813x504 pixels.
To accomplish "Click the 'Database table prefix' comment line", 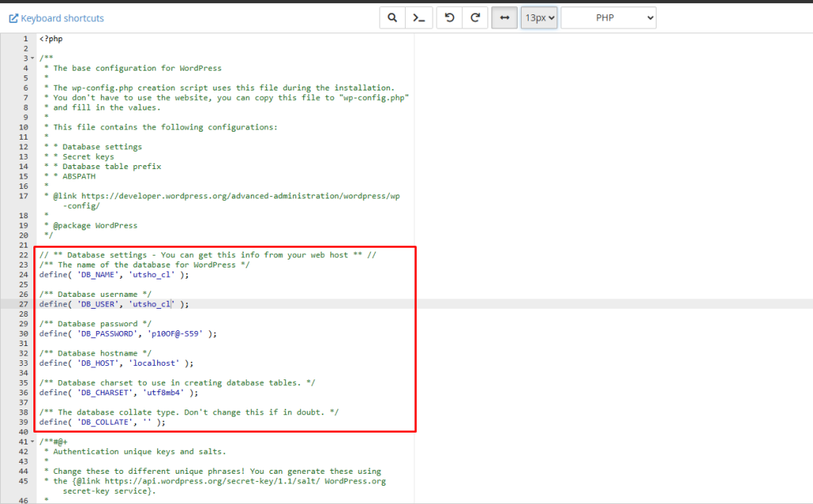I will point(102,167).
